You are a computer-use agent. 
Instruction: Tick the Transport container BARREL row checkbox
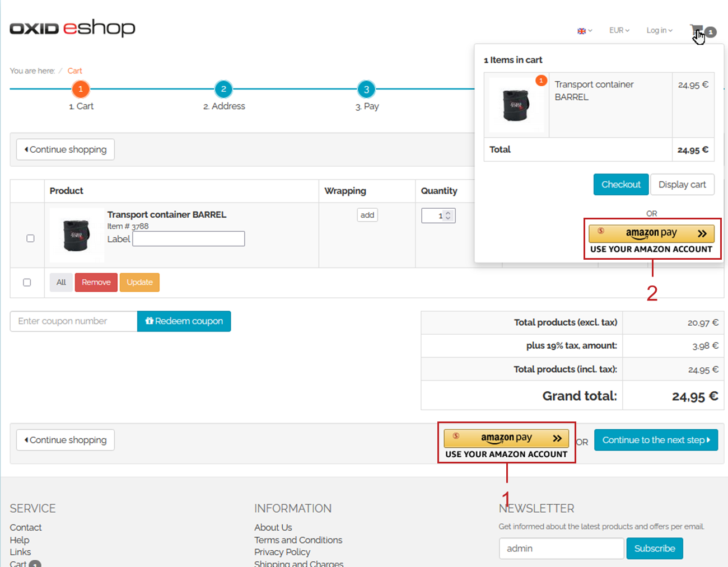tap(31, 238)
